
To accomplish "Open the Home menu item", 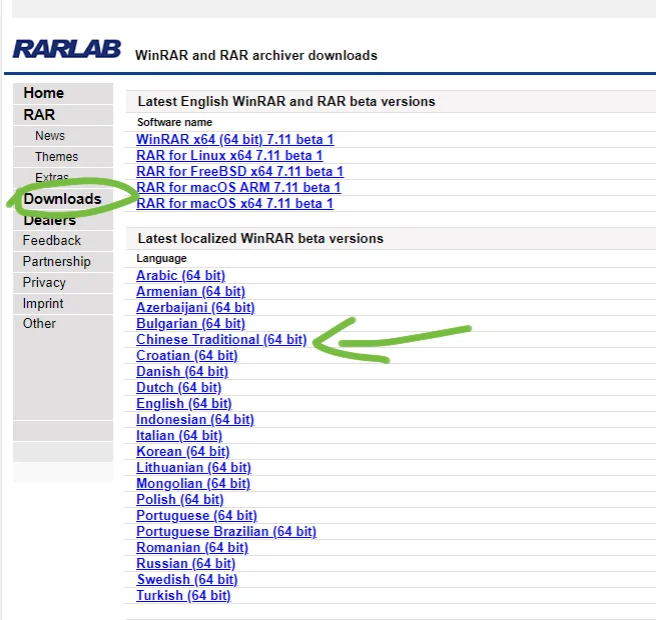I will (x=44, y=93).
